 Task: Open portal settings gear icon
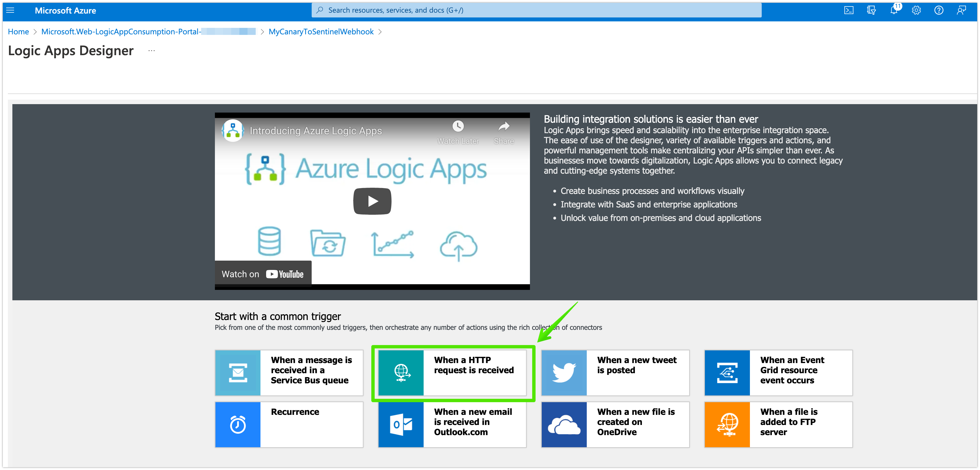916,10
